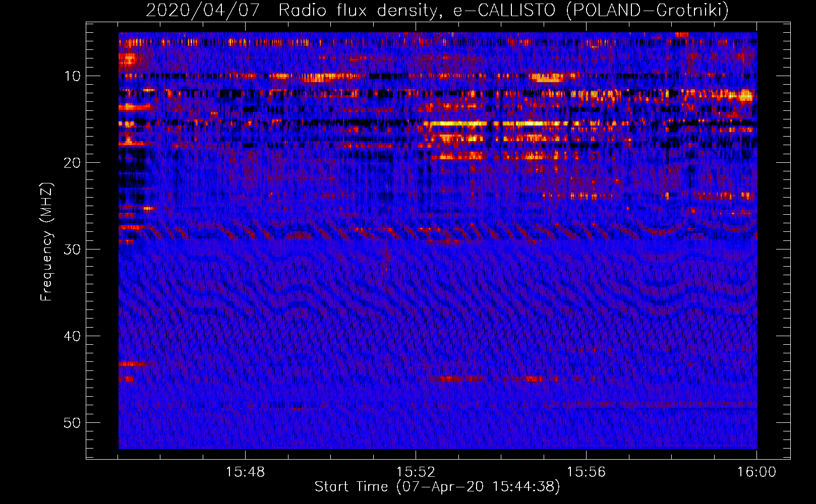This screenshot has height=504, width=816.
Task: Click the 15:52 time tick label
Action: [416, 472]
